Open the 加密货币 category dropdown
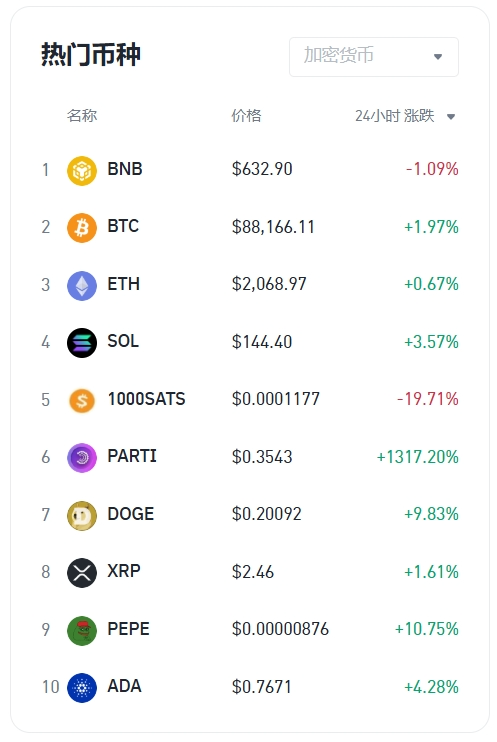 tap(374, 57)
